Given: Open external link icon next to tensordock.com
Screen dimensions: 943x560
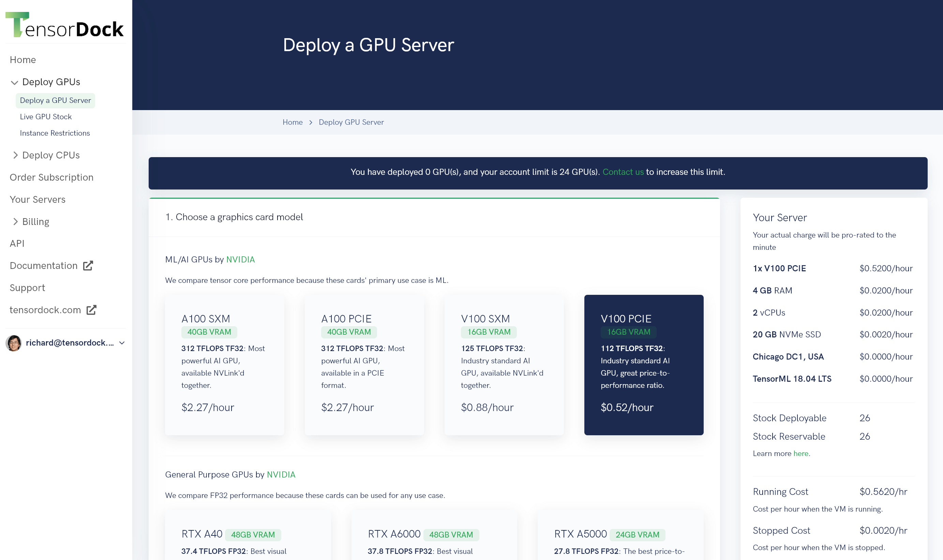Looking at the screenshot, I should tap(91, 310).
